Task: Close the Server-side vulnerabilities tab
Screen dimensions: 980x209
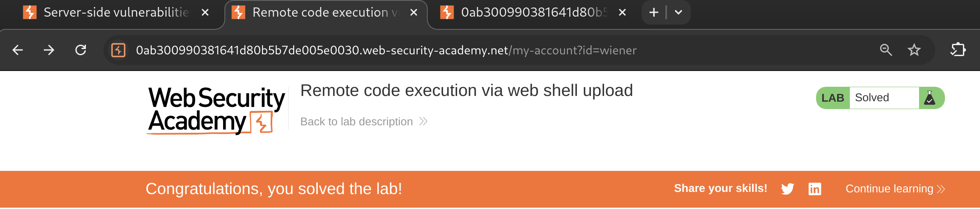Action: coord(205,12)
